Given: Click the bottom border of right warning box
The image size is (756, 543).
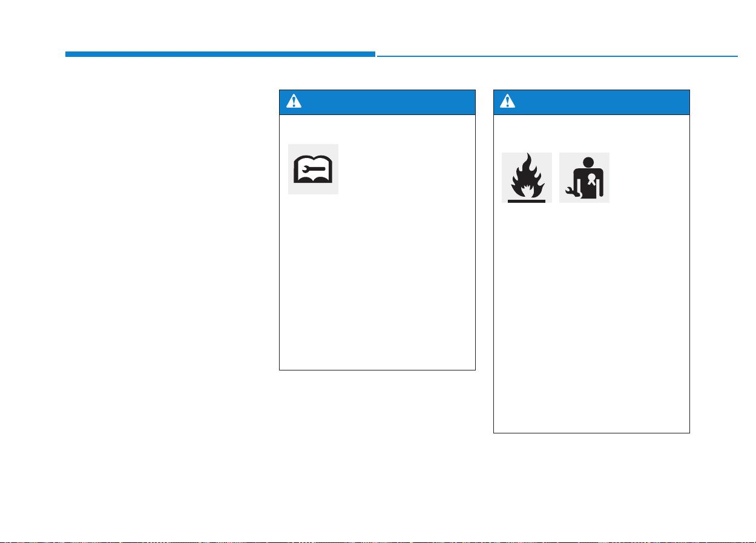Looking at the screenshot, I should click(591, 433).
